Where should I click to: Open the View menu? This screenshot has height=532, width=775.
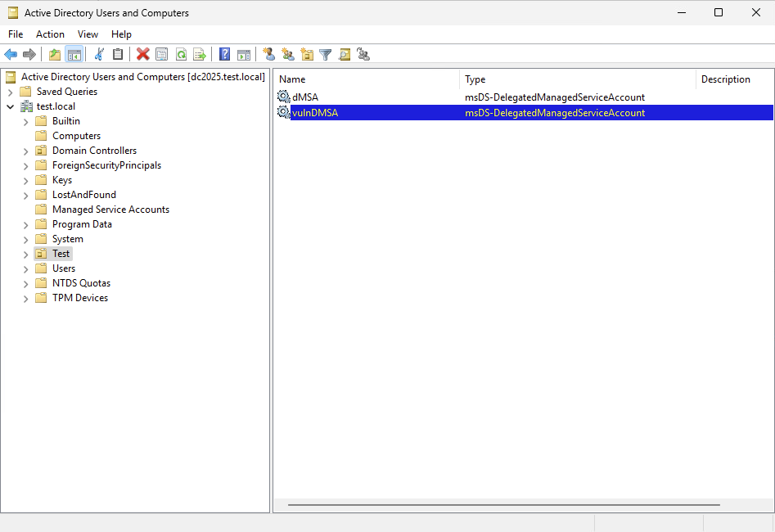pyautogui.click(x=88, y=34)
